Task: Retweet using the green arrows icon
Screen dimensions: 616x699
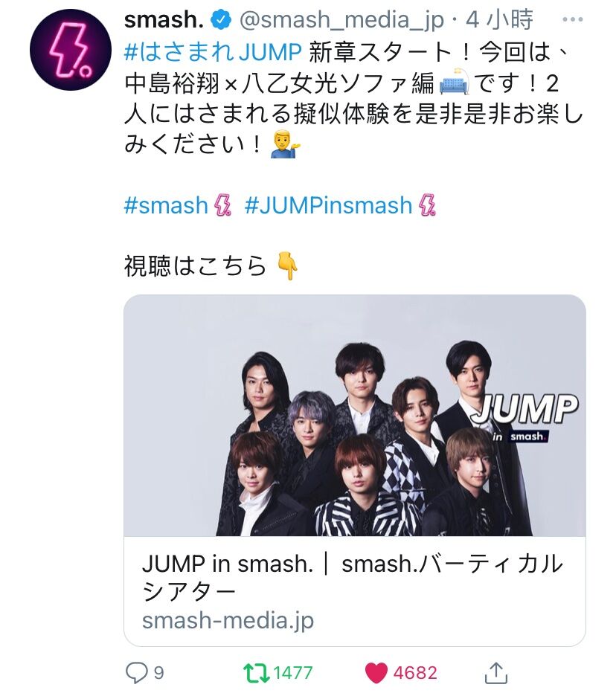Action: pos(256,673)
